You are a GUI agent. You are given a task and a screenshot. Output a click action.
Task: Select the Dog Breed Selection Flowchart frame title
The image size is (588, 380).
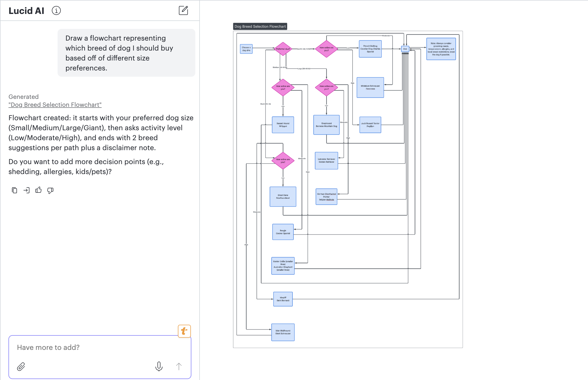pos(260,26)
